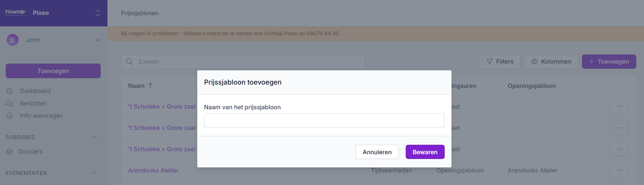The image size is (644, 185).
Task: Click the Info-aanvragen info icon
Action: point(9,116)
